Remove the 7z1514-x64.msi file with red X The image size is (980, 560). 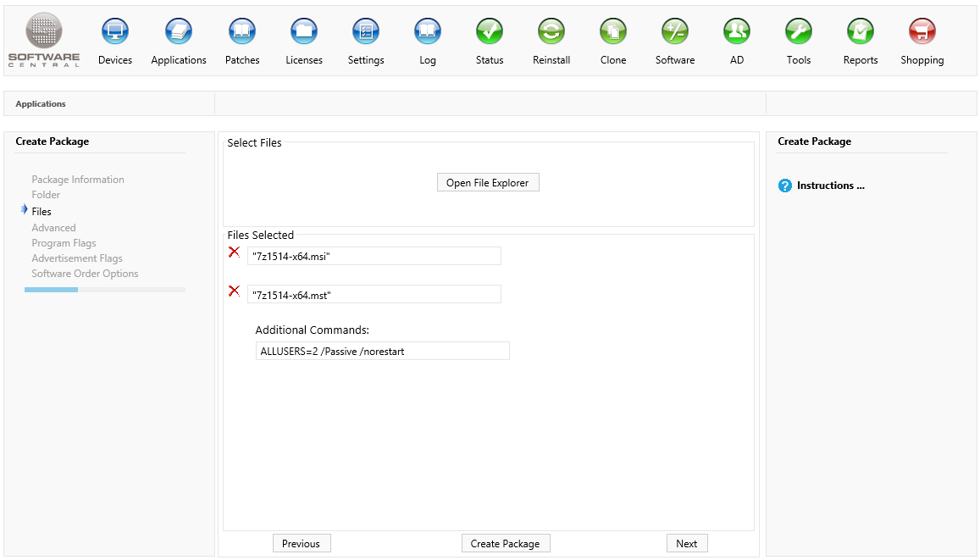point(235,252)
